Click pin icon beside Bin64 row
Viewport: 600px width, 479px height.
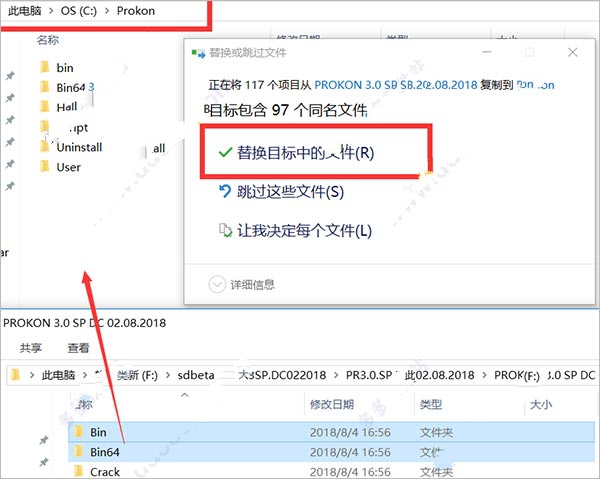44,462
